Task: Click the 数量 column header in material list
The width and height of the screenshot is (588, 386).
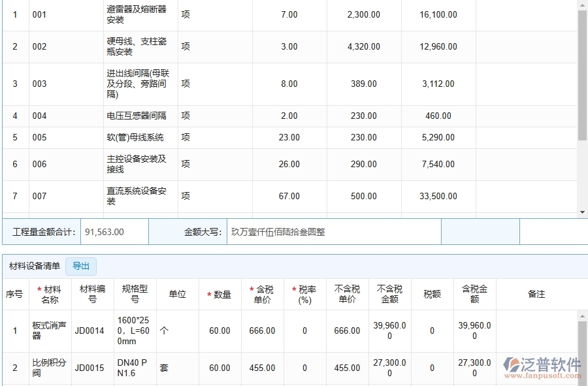Action: [220, 295]
